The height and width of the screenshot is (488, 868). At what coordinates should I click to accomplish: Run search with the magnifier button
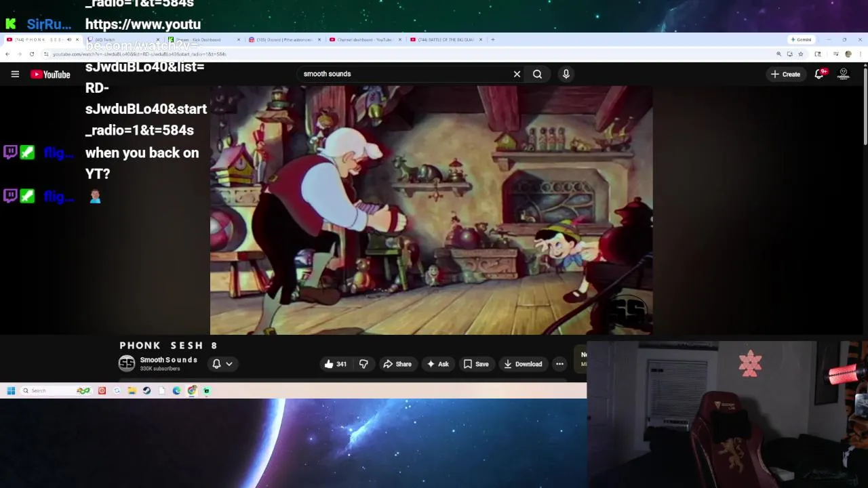click(537, 74)
